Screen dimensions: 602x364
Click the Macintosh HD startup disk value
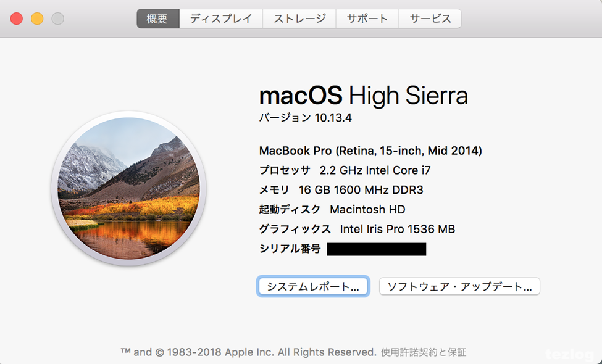coord(367,209)
